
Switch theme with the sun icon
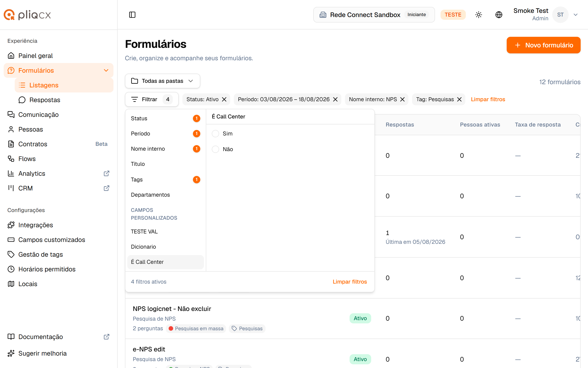click(478, 14)
